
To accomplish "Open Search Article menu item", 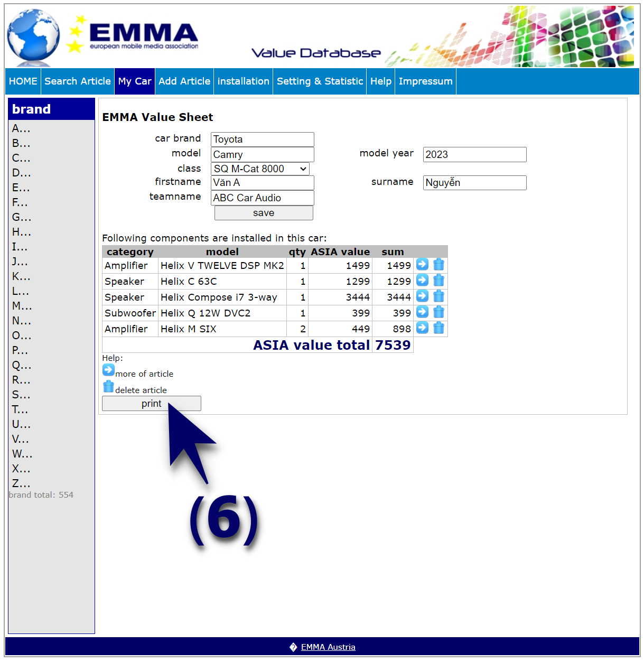I will point(78,81).
